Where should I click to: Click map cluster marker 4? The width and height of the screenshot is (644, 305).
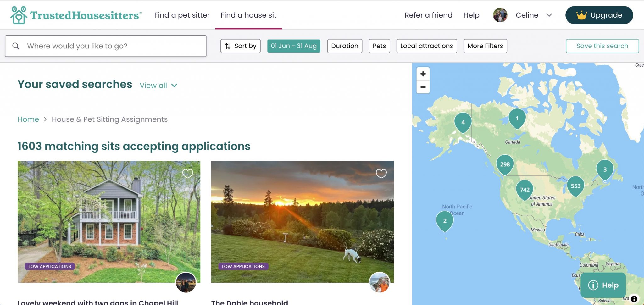point(463,123)
